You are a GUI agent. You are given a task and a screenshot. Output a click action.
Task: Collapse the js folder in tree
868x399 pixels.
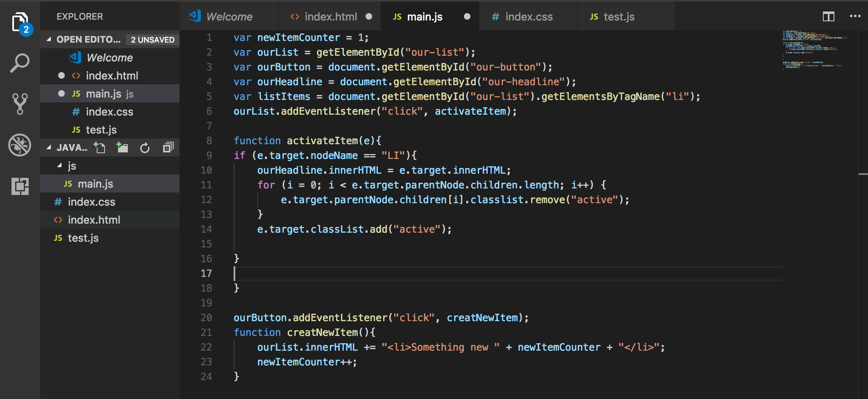[x=59, y=165]
